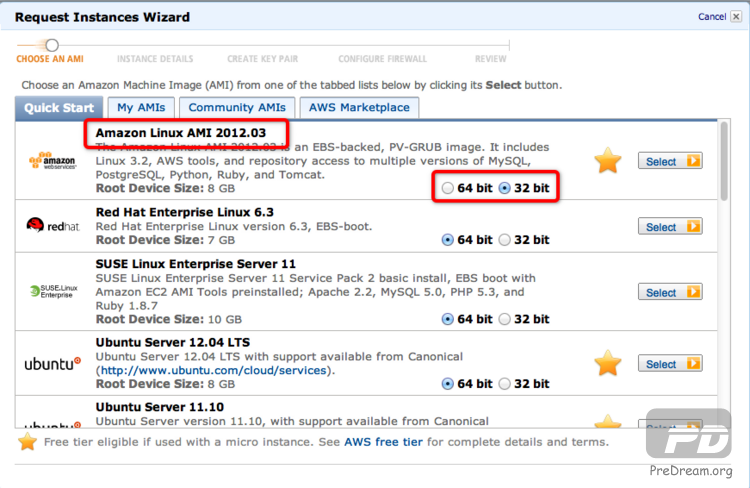Click the Amazon Web Services logo

(x=53, y=161)
